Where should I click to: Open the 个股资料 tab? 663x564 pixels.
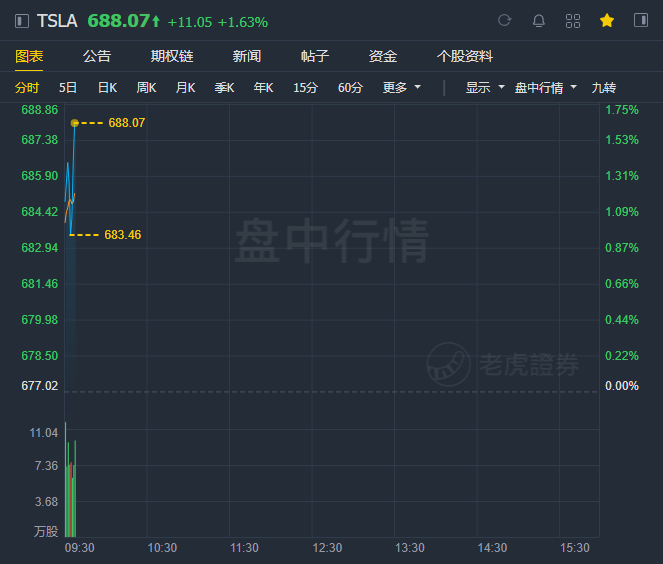[465, 56]
